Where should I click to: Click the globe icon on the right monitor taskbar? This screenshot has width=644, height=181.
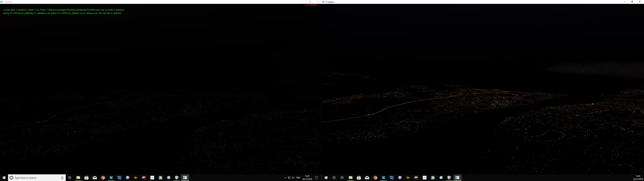tap(400, 177)
